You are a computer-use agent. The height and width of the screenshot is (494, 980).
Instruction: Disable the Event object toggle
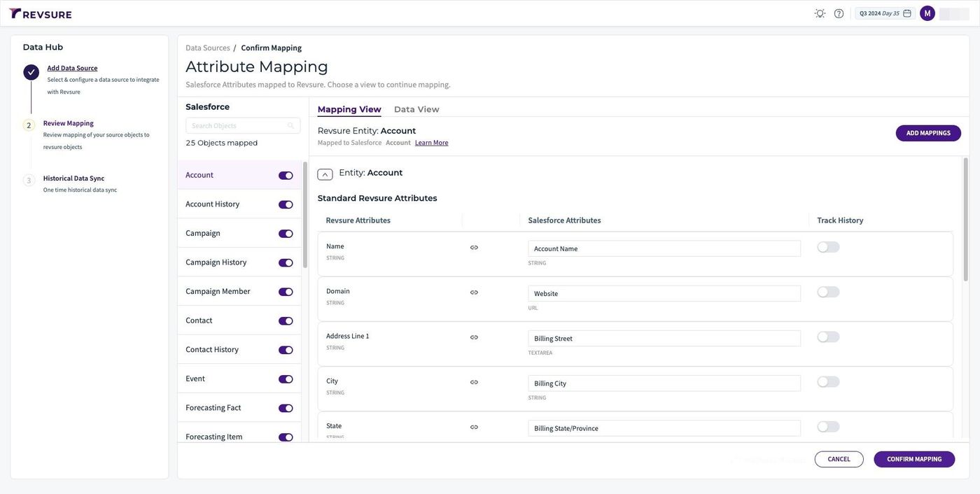[x=286, y=379]
